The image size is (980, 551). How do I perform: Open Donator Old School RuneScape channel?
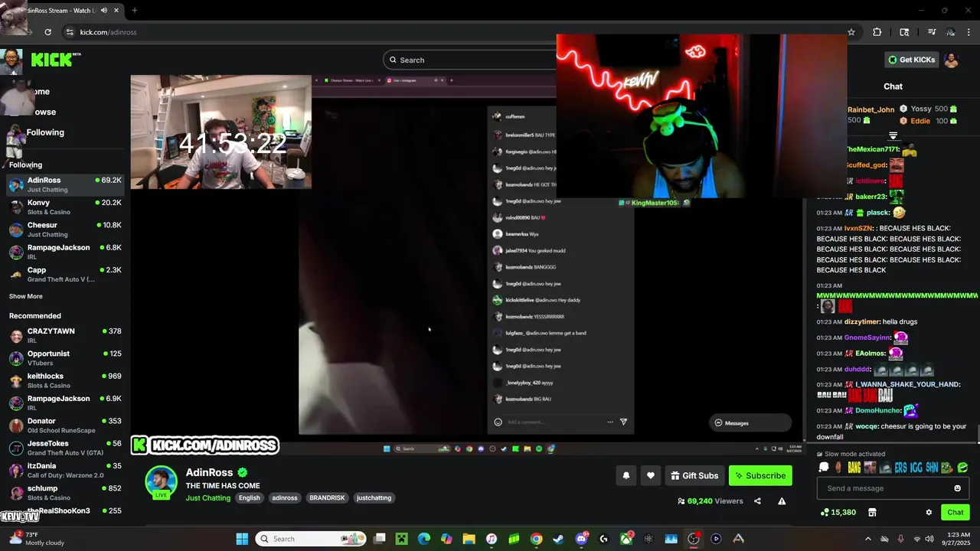(64, 425)
